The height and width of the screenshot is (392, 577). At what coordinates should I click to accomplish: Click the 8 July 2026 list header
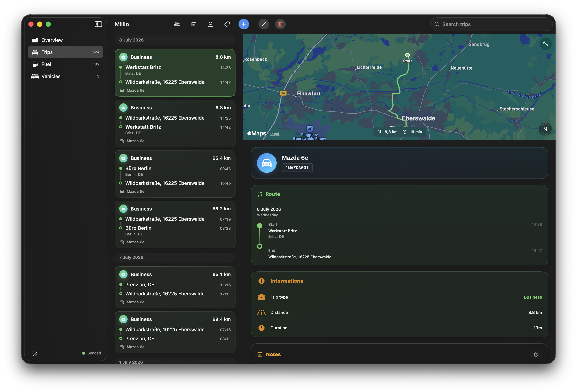(175, 40)
